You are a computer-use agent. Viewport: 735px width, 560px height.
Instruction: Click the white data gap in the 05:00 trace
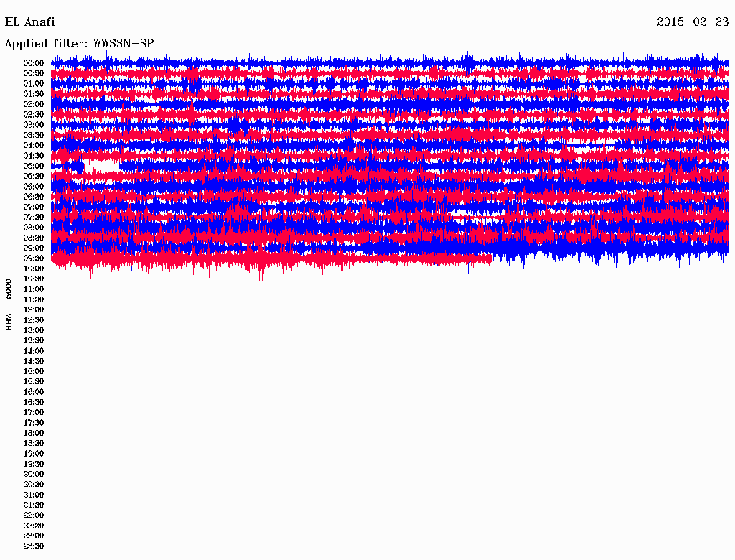[102, 166]
